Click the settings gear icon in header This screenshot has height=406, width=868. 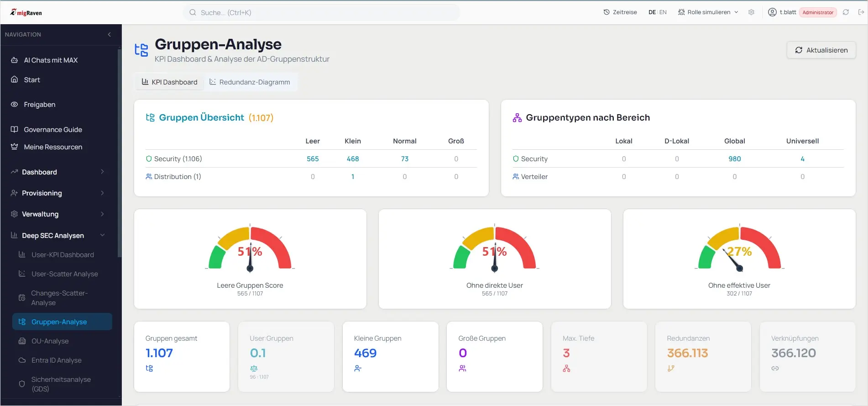point(751,12)
